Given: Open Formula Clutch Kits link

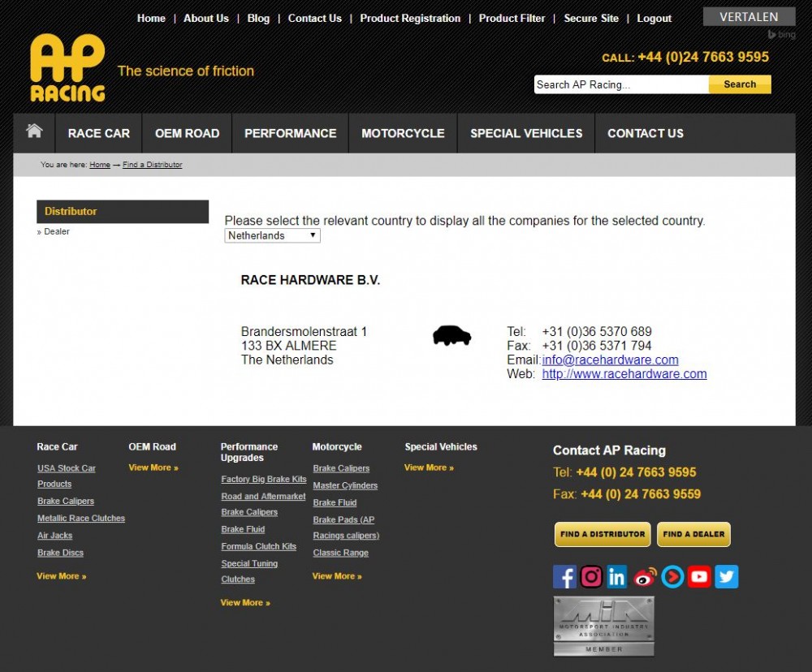Looking at the screenshot, I should (x=258, y=546).
